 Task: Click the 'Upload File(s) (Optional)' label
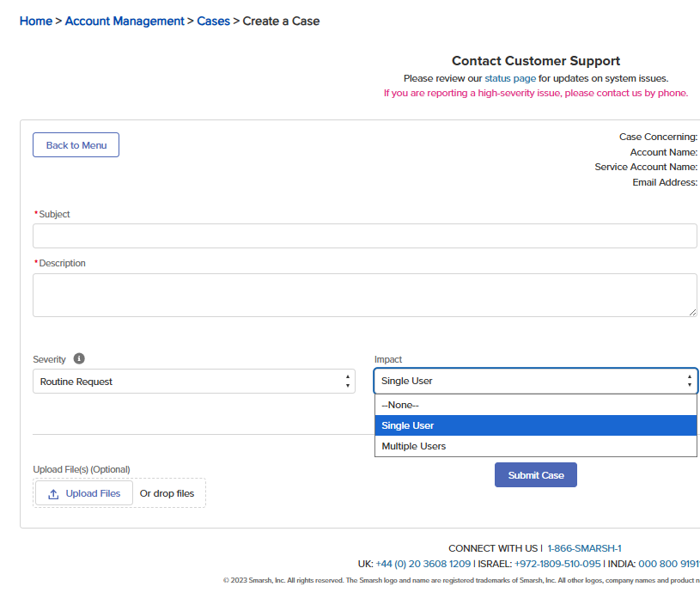tap(82, 469)
